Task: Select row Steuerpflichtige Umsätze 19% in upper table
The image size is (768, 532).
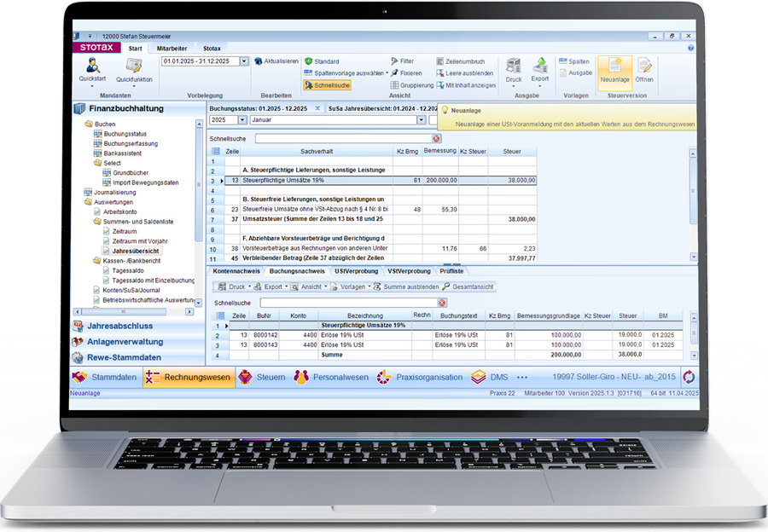Action: click(x=380, y=181)
